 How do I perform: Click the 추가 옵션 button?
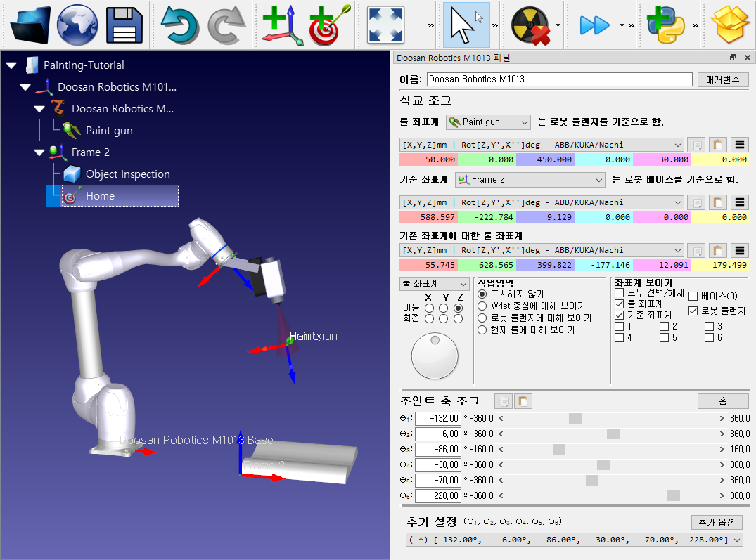pos(717,523)
